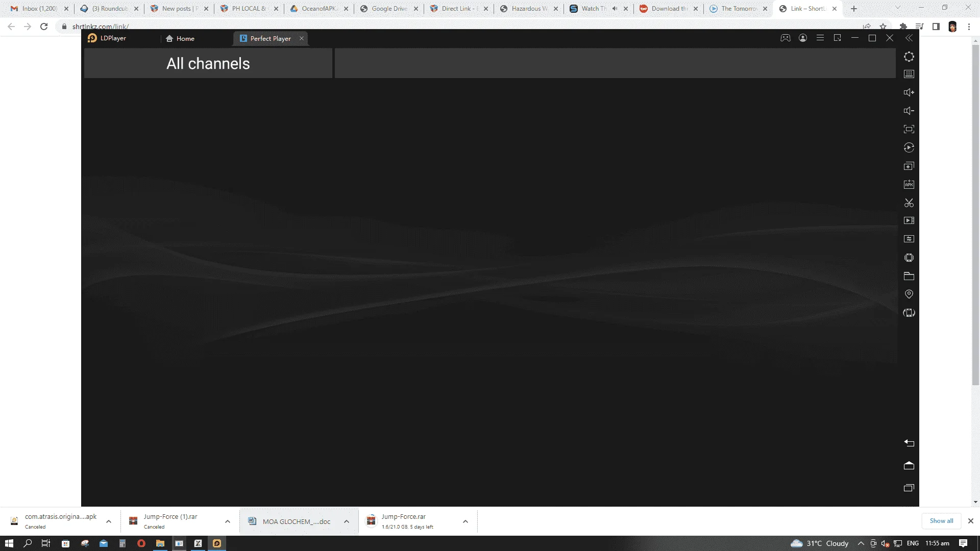Click LDPlayer volume up icon
The height and width of the screenshot is (551, 980).
(909, 92)
